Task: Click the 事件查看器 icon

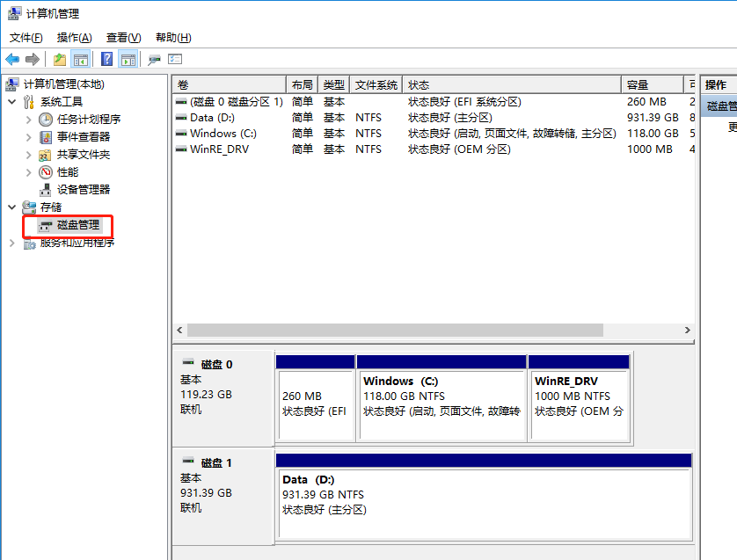Action: pos(46,137)
